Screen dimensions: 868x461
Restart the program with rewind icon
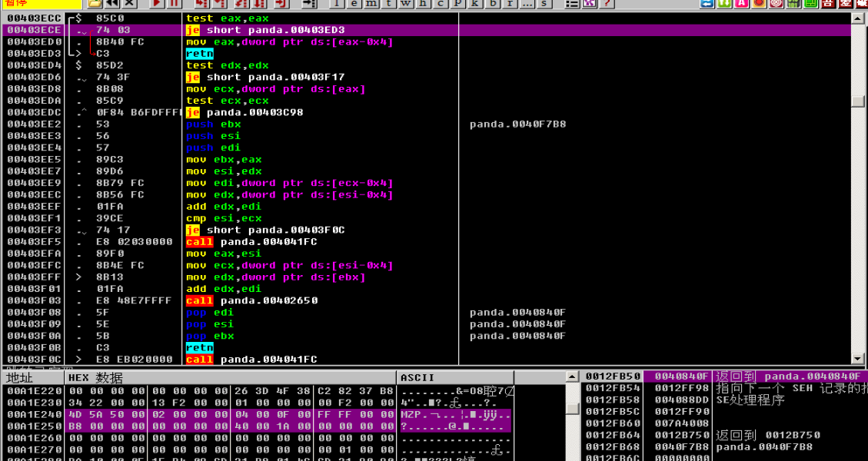(x=112, y=3)
